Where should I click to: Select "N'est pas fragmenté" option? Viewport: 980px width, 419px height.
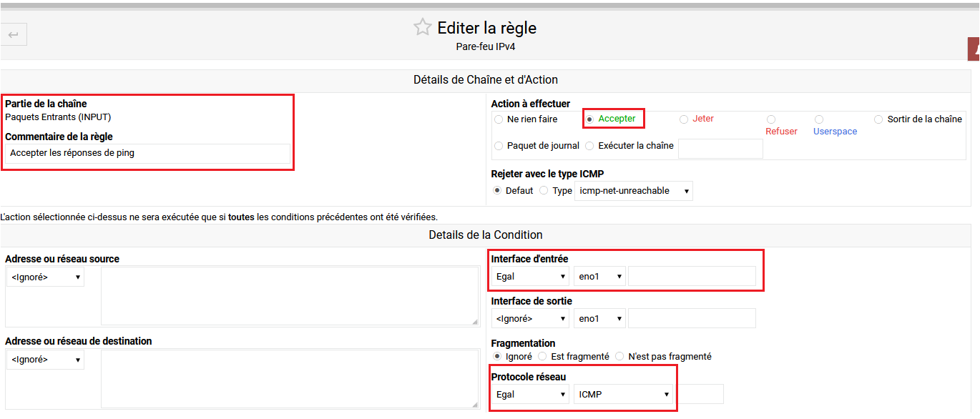click(x=619, y=355)
